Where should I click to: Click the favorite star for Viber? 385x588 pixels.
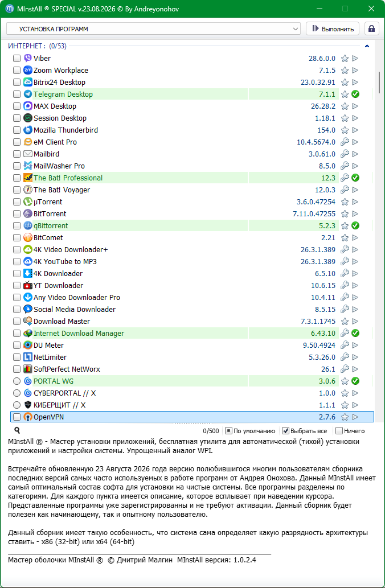point(345,59)
